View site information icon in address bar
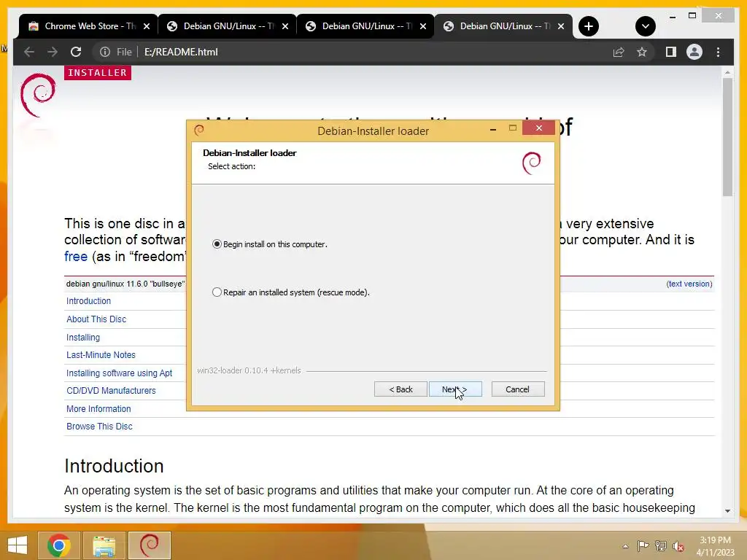747x560 pixels. click(x=105, y=52)
